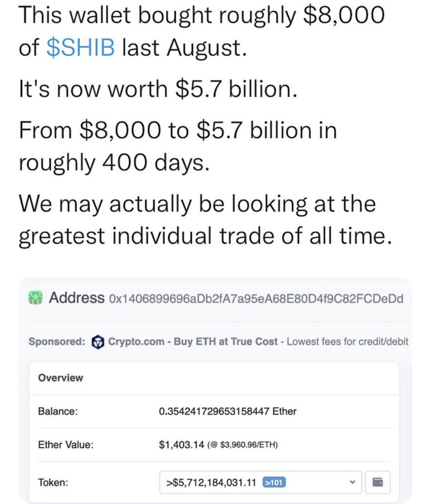Click the Token label
This screenshot has width=430, height=504.
(53, 482)
